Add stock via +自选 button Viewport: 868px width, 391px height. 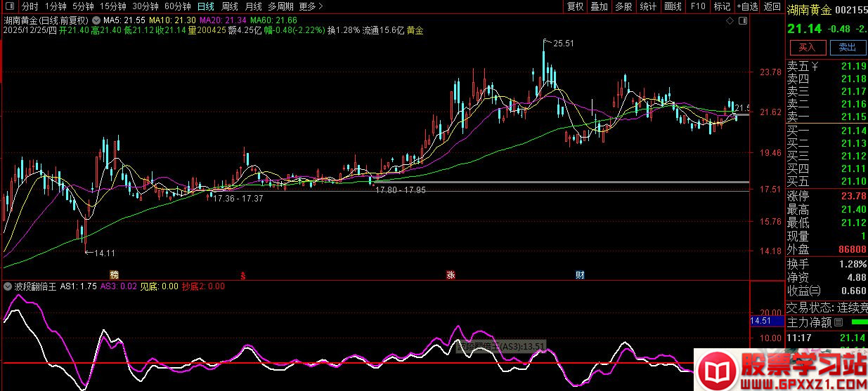746,7
